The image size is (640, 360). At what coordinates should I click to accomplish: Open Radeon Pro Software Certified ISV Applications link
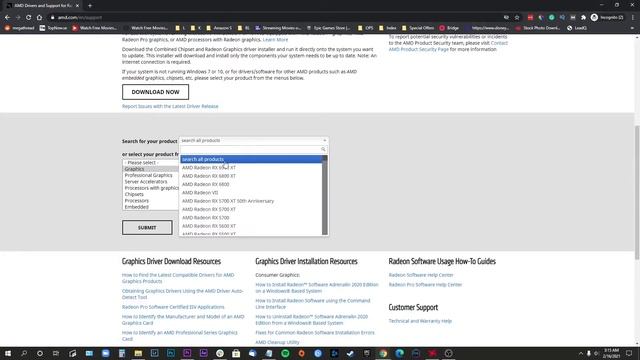[173, 307]
